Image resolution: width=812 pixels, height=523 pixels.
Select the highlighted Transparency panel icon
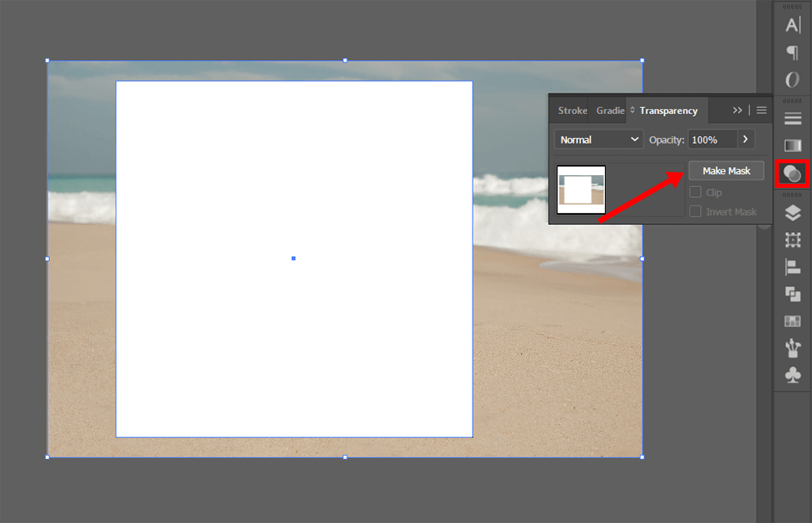[x=792, y=174]
